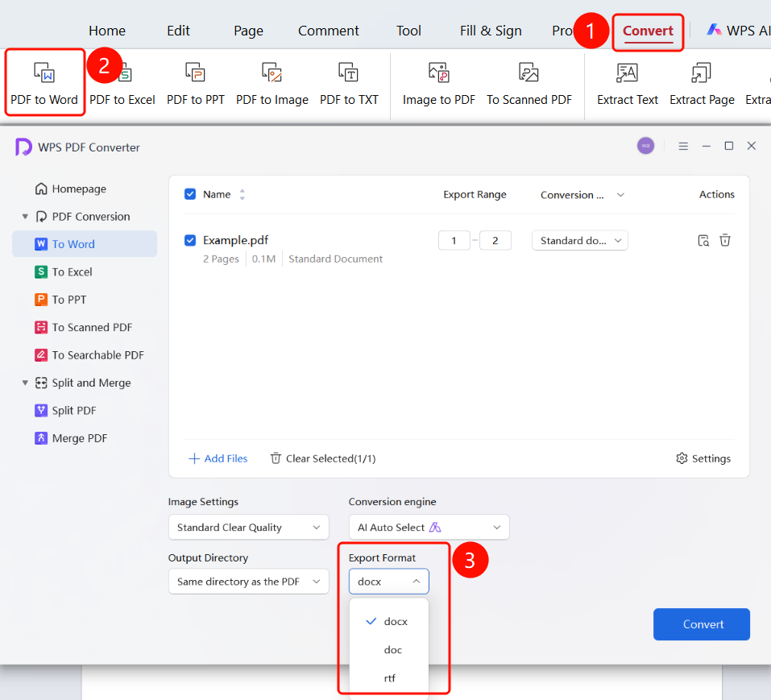Open To Scanned PDF in sidebar
This screenshot has width=771, height=700.
coord(84,327)
